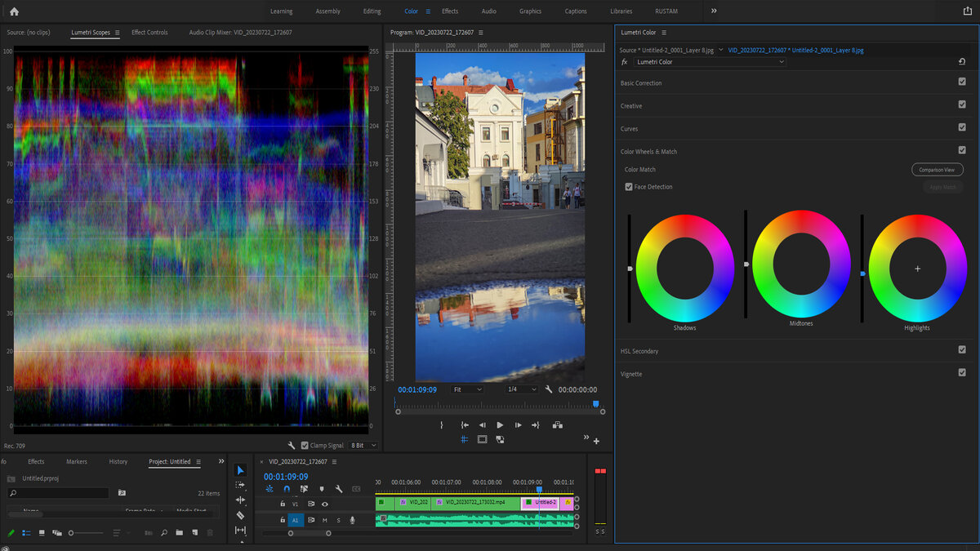Expand the HSL Secondary section
This screenshot has height=551, width=980.
[x=639, y=351]
